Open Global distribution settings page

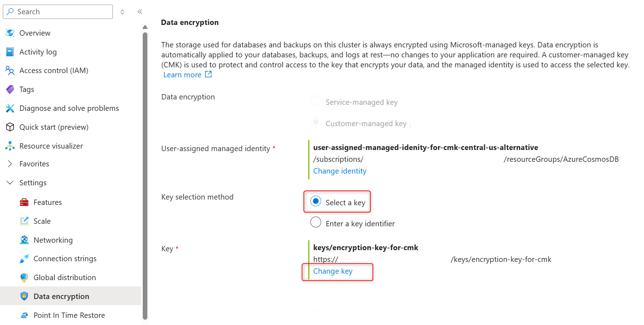(x=64, y=278)
